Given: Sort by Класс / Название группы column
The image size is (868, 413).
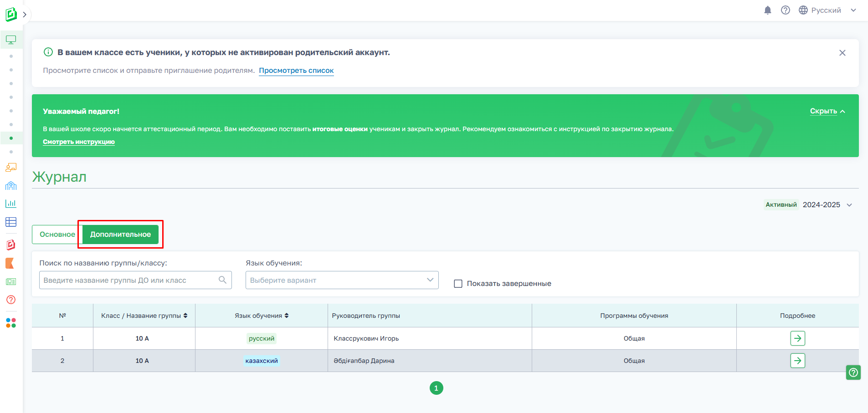Looking at the screenshot, I should tap(185, 316).
